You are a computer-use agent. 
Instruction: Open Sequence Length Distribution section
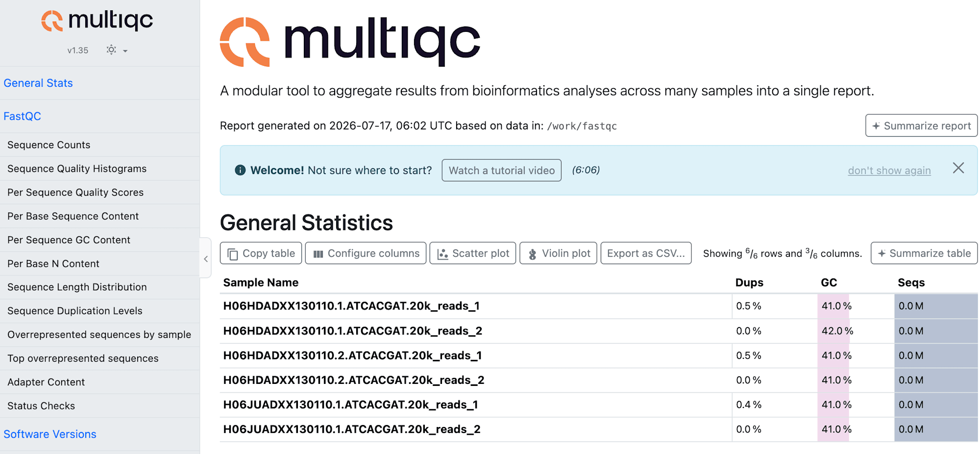click(x=77, y=287)
